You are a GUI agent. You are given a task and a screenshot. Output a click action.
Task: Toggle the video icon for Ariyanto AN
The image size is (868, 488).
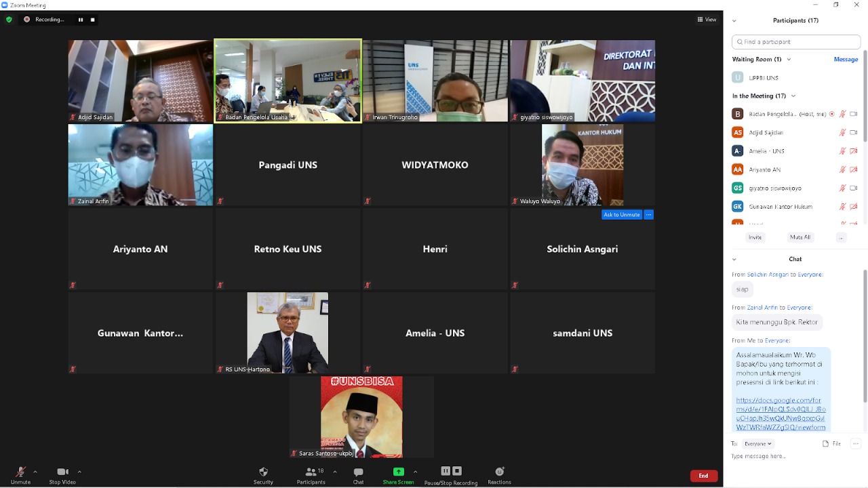[854, 169]
